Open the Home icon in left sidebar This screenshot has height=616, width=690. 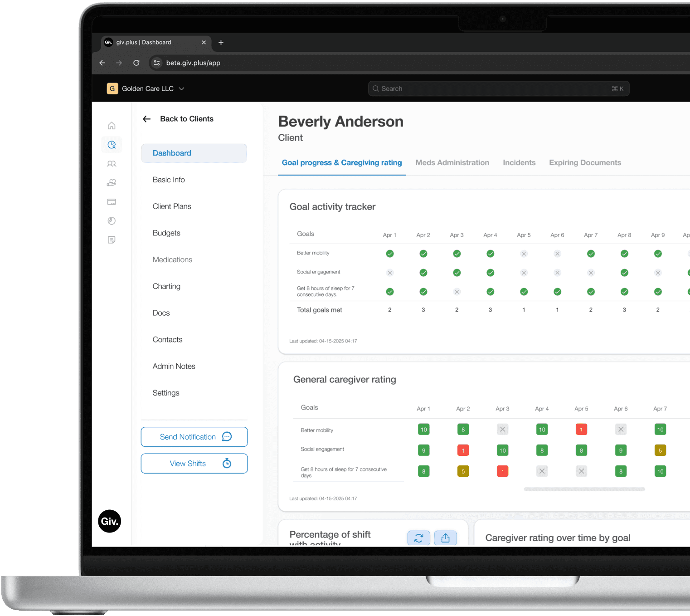pos(112,126)
